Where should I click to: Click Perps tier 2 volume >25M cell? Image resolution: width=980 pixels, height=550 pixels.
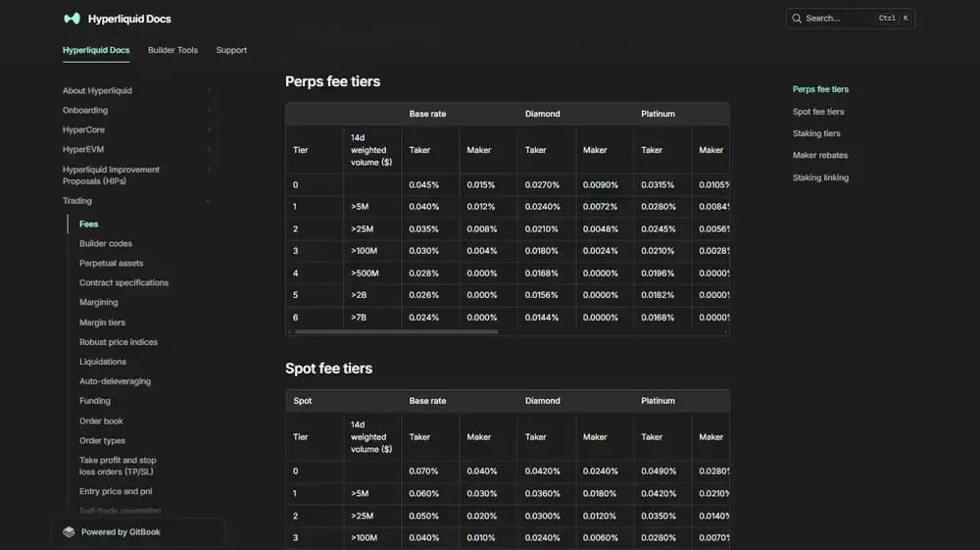click(x=362, y=229)
